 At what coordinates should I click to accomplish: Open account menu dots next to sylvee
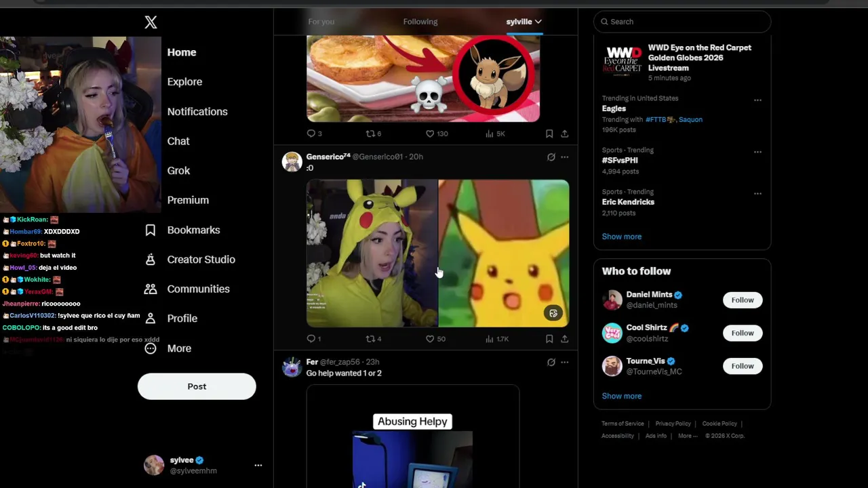pos(258,466)
